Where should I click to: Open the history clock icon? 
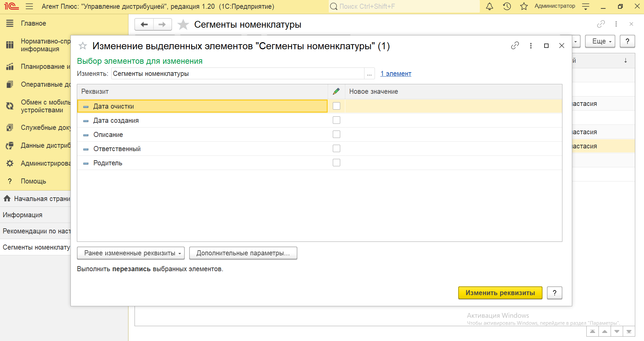click(x=507, y=6)
